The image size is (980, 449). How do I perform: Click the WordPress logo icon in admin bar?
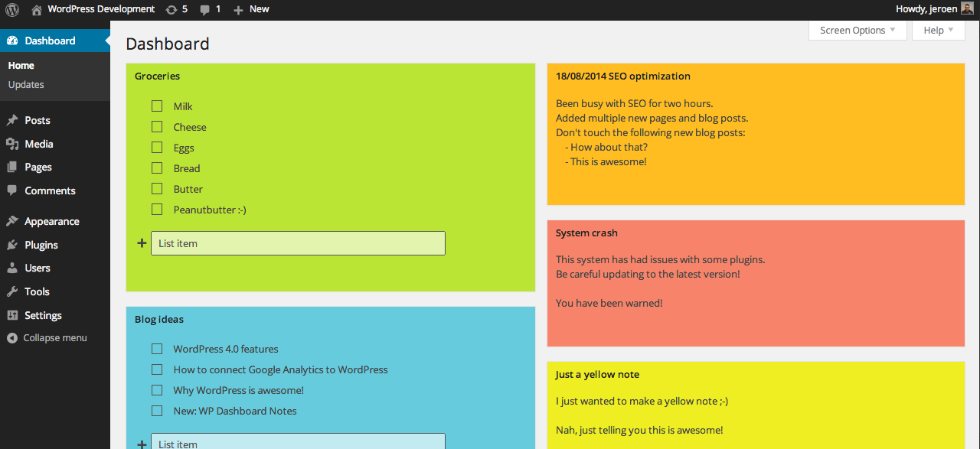coord(12,10)
